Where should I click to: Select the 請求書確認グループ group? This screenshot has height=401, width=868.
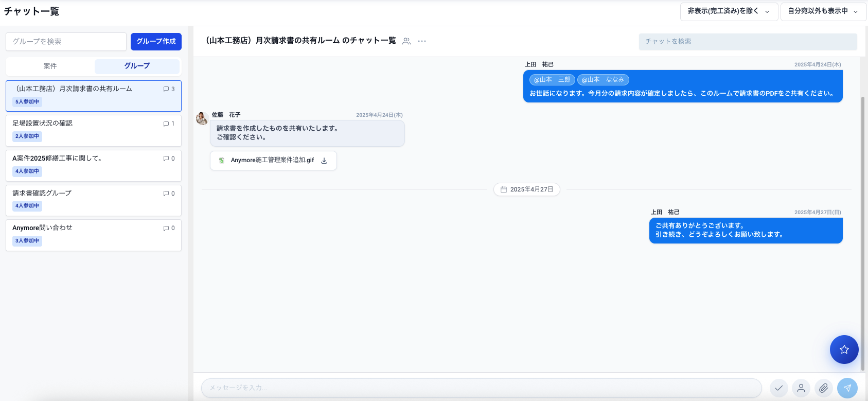tap(94, 200)
